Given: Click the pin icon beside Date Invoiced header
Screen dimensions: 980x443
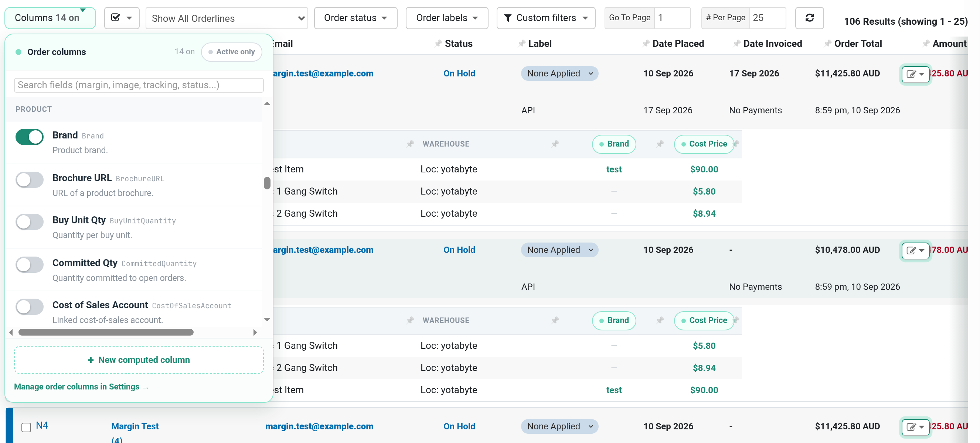Looking at the screenshot, I should click(736, 44).
